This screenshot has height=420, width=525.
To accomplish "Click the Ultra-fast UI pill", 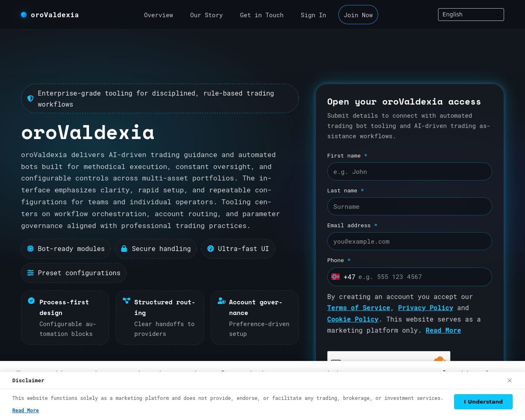I will (x=238, y=249).
